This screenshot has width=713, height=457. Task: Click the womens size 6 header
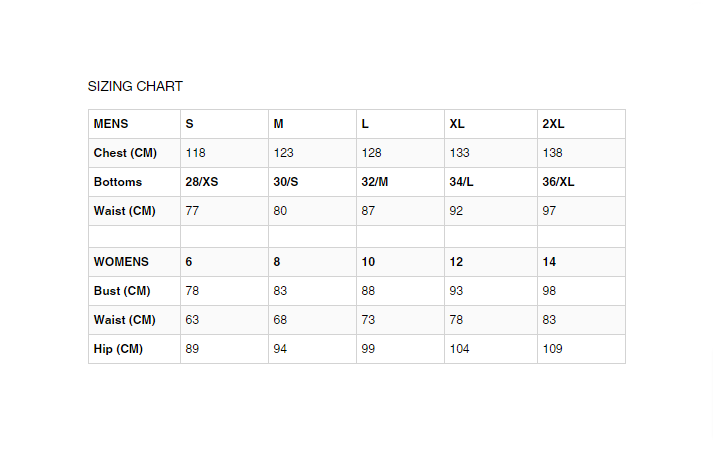point(189,262)
